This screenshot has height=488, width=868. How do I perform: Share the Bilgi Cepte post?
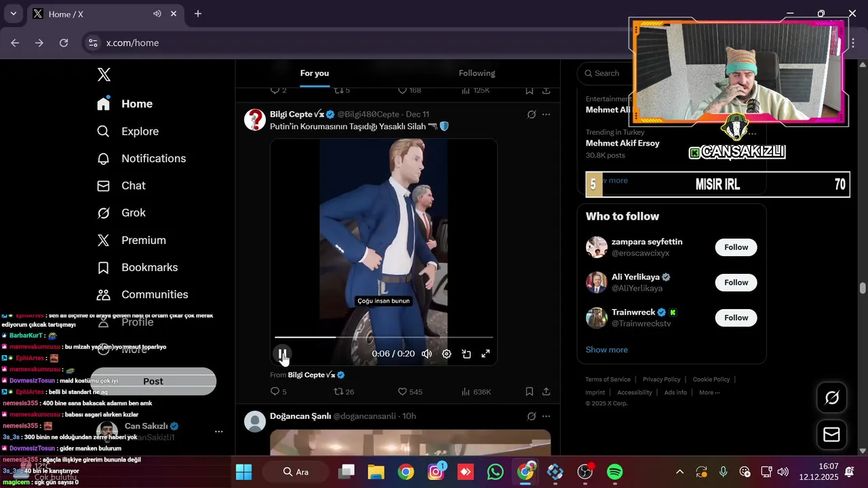pyautogui.click(x=546, y=392)
